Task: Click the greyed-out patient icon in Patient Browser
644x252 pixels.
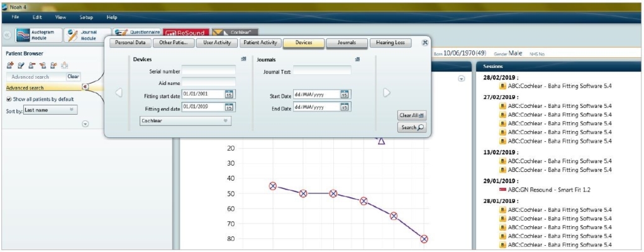Action: click(x=65, y=65)
